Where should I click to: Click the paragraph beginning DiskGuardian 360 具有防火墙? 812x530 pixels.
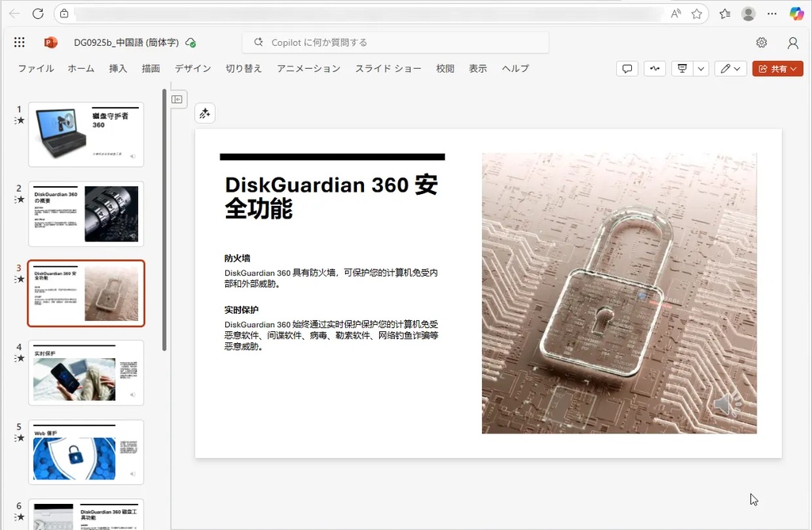pos(331,278)
